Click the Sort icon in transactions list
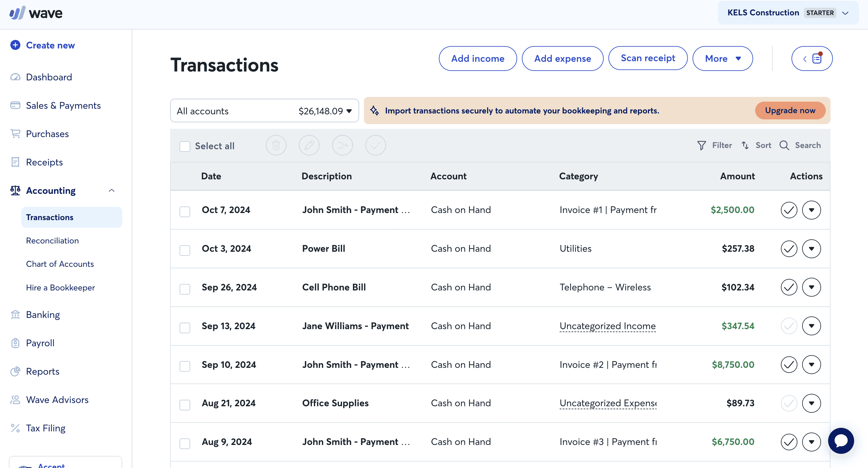The height and width of the screenshot is (468, 868). click(746, 145)
